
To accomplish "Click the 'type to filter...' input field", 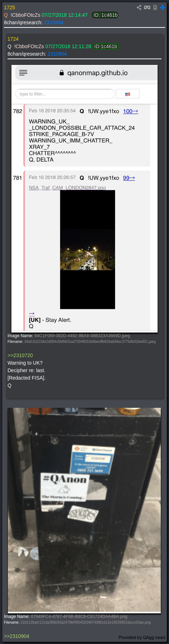I will [x=65, y=94].
